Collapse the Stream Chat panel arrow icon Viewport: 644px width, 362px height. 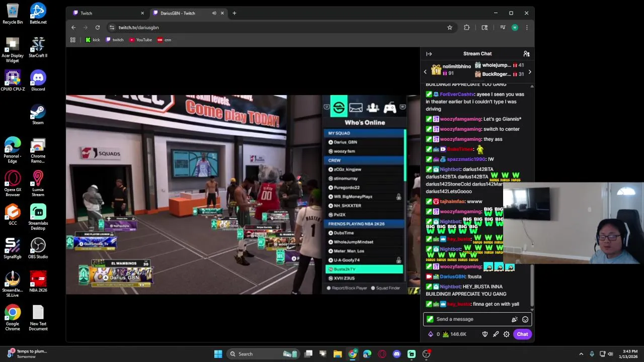coord(429,54)
